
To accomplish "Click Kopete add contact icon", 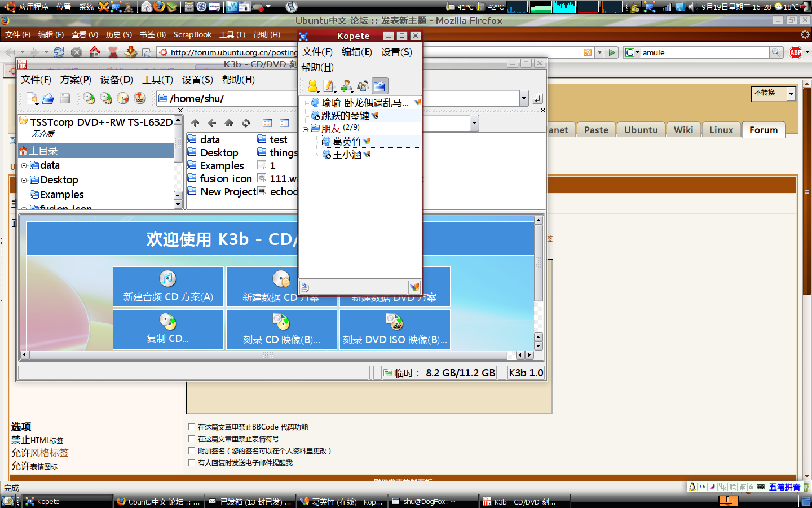I will click(x=346, y=86).
